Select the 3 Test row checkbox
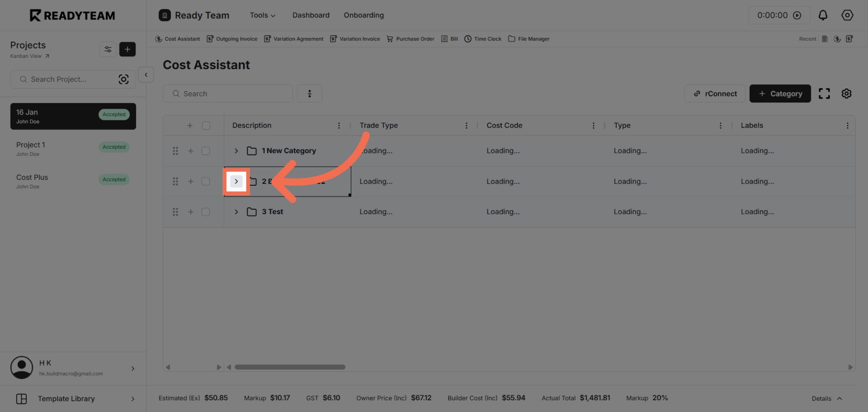Viewport: 868px width, 412px height. [x=206, y=212]
